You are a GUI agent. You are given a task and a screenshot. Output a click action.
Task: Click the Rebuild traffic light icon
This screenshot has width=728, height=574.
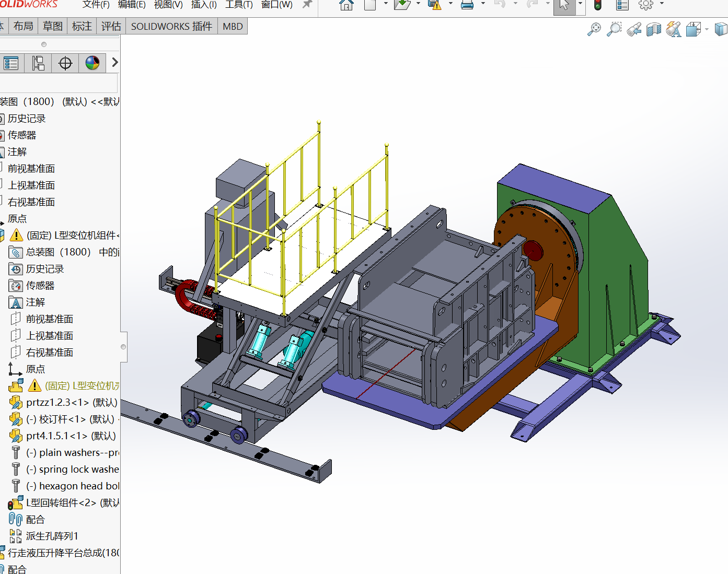pos(598,5)
